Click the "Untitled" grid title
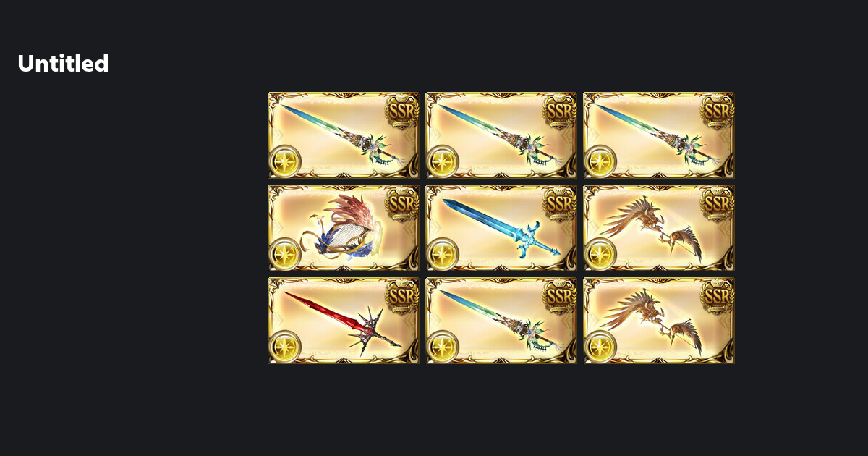 tap(63, 64)
